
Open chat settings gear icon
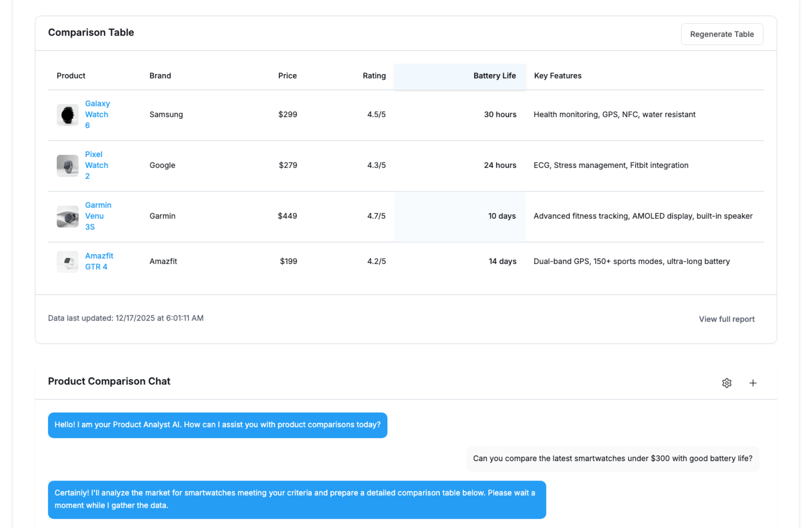click(x=726, y=383)
